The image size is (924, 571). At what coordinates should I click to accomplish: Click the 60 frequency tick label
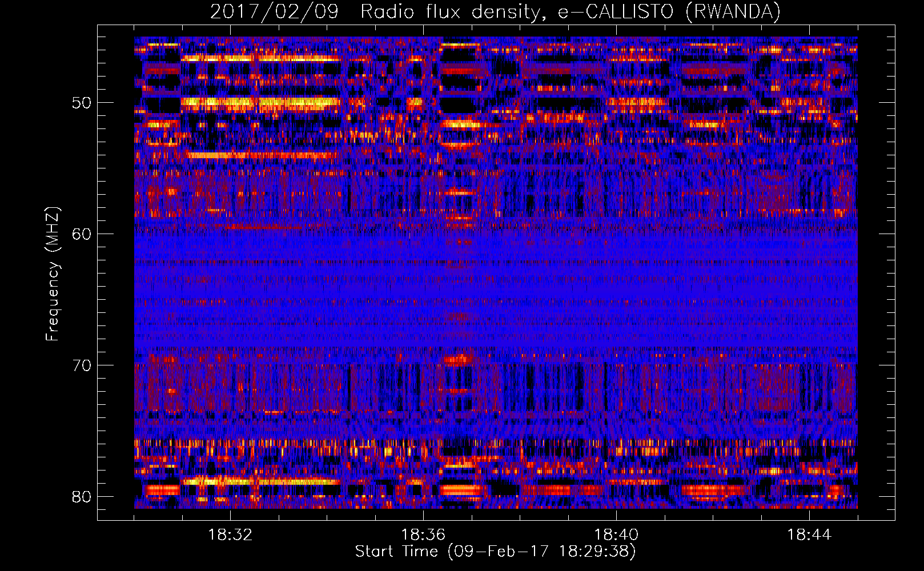pyautogui.click(x=82, y=234)
